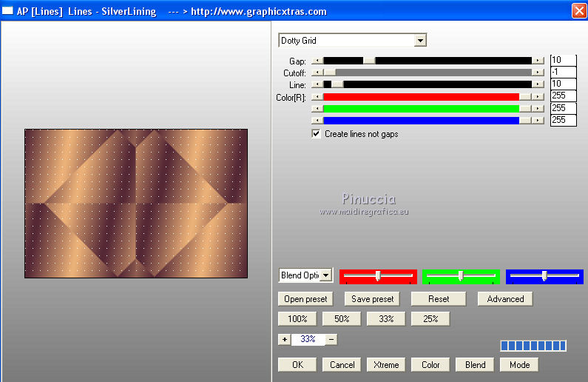Click the blue color slider left arrow

(x=317, y=121)
